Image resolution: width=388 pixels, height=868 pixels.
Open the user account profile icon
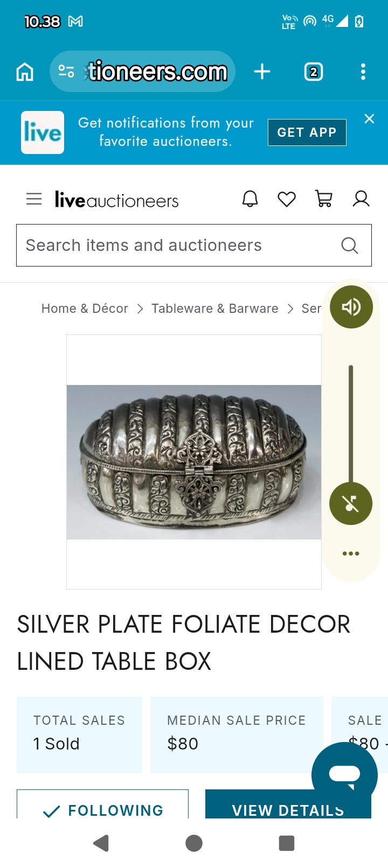[x=361, y=199]
